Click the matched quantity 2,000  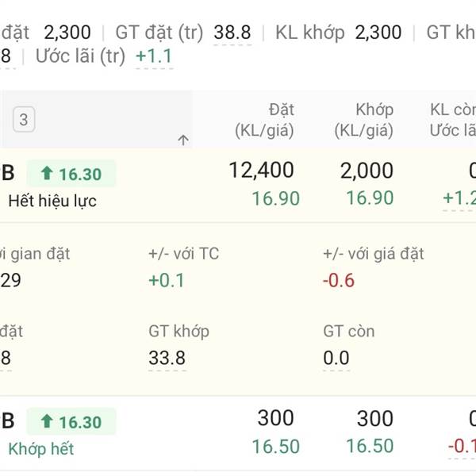coord(365,170)
